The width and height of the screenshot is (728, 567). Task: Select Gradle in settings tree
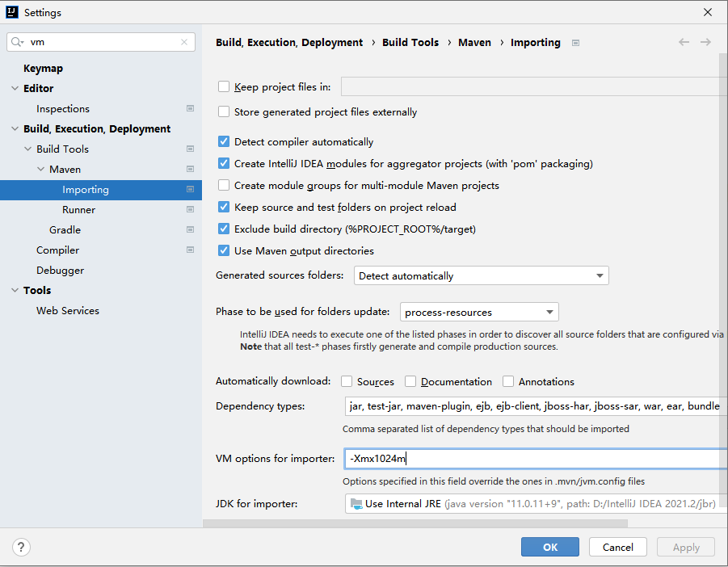point(65,229)
